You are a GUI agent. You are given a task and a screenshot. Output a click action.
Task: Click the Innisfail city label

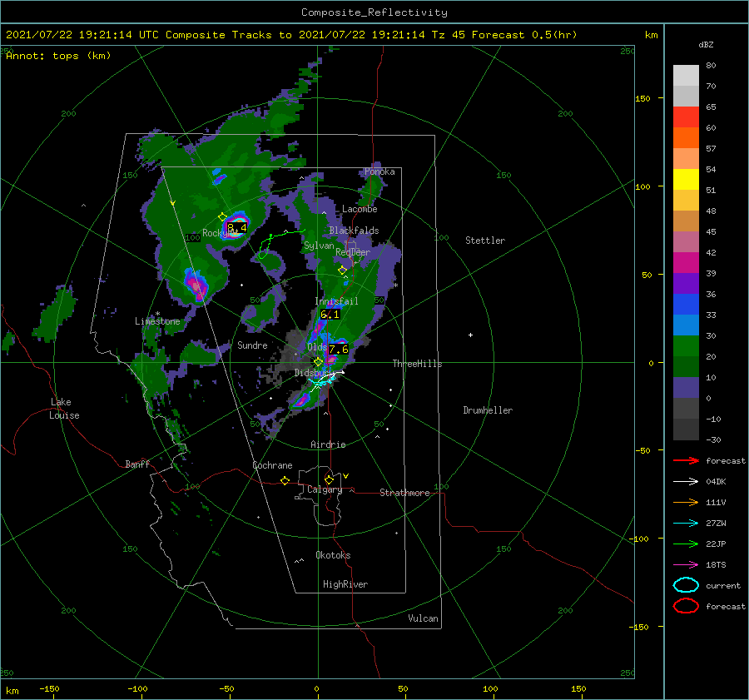[x=337, y=301]
